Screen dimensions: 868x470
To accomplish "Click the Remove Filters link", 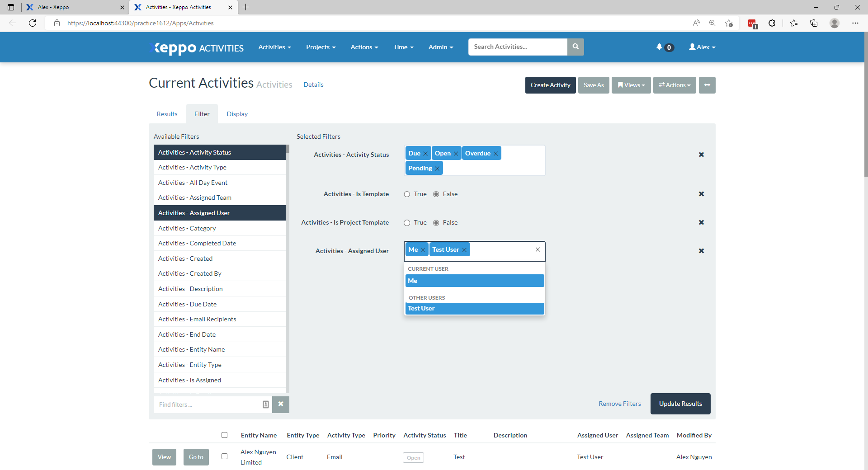I will click(619, 404).
